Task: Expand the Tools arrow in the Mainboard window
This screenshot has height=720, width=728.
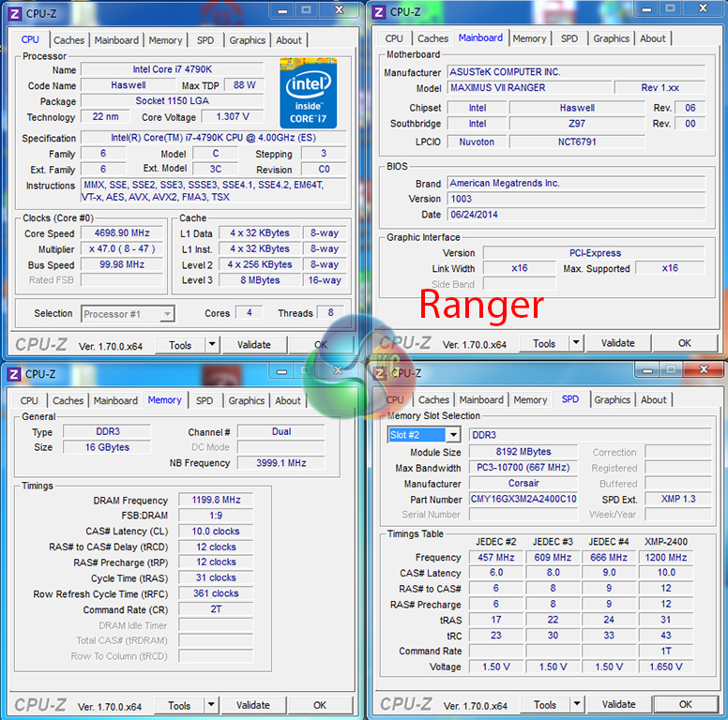Action: [x=576, y=343]
